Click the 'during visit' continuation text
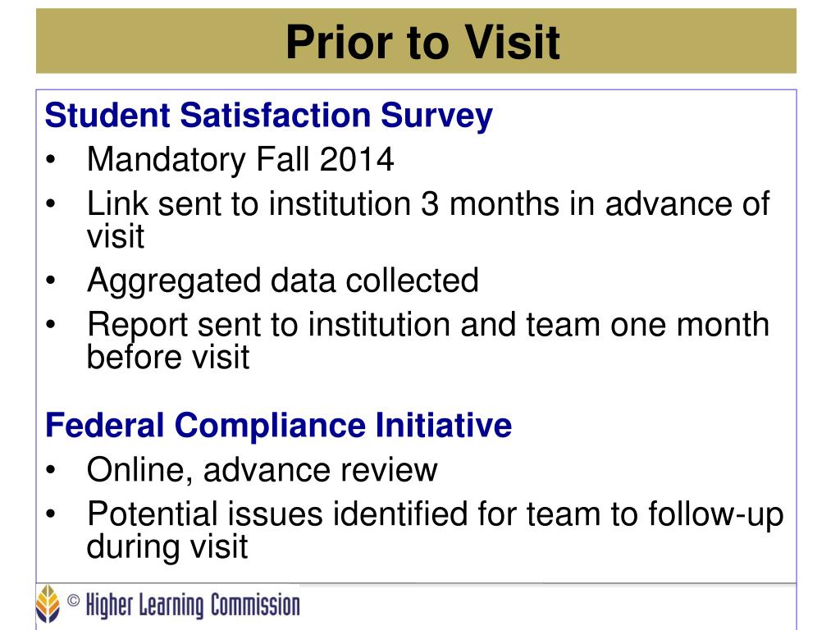840x630 pixels. [x=167, y=547]
